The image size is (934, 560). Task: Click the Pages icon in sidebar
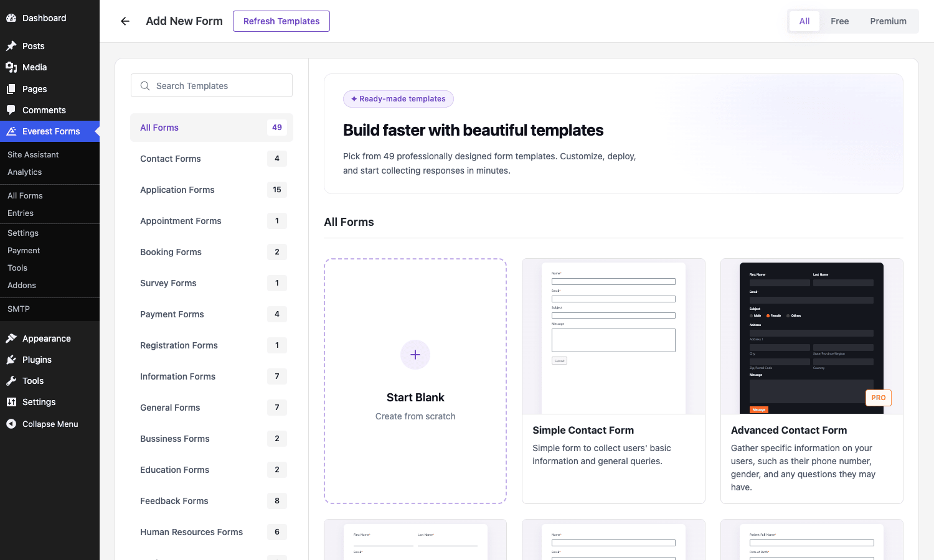click(11, 89)
